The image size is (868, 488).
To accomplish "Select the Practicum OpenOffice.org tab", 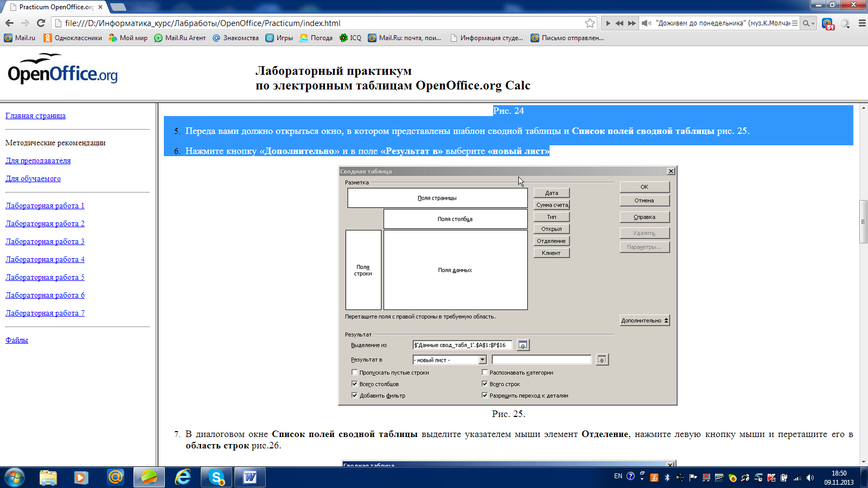I will coord(56,7).
